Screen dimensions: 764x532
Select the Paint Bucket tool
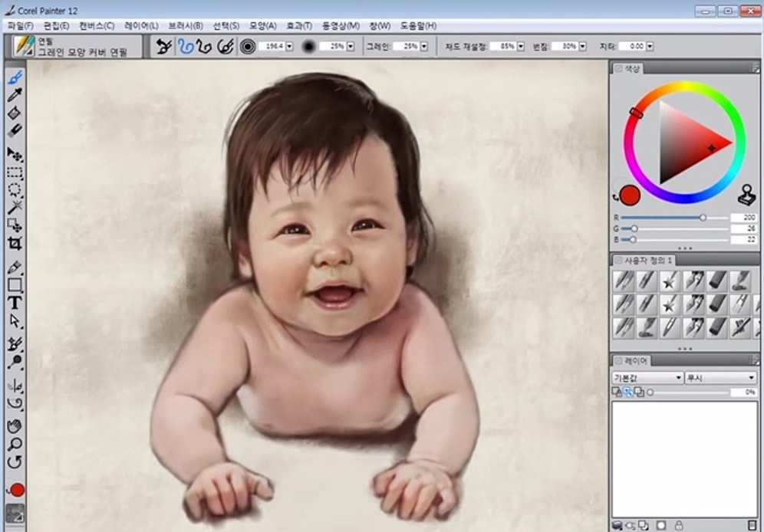coord(14,113)
